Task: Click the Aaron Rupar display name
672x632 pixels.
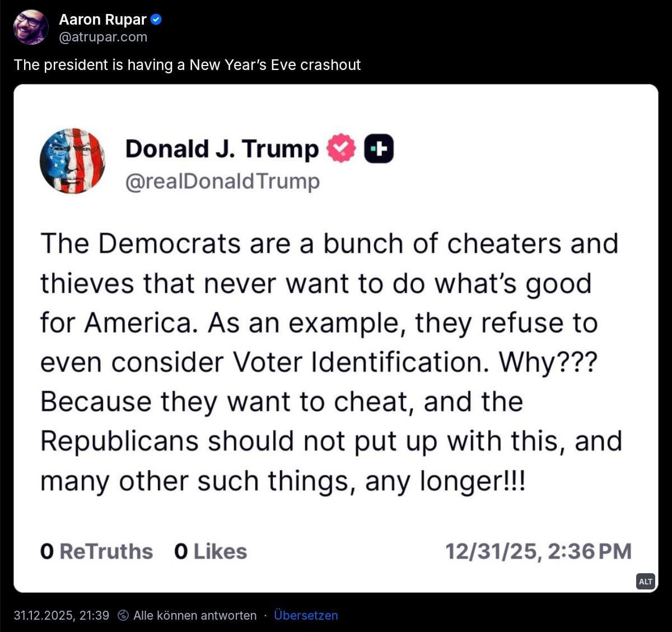Action: point(102,20)
